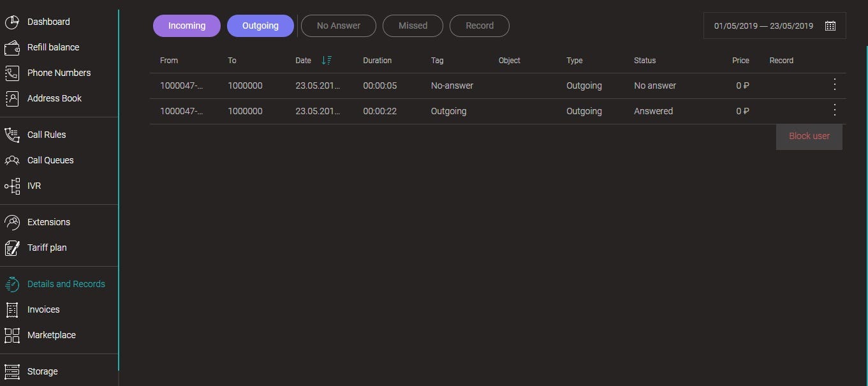Open Refill balance menu label
This screenshot has height=386, width=868.
pyautogui.click(x=54, y=47)
